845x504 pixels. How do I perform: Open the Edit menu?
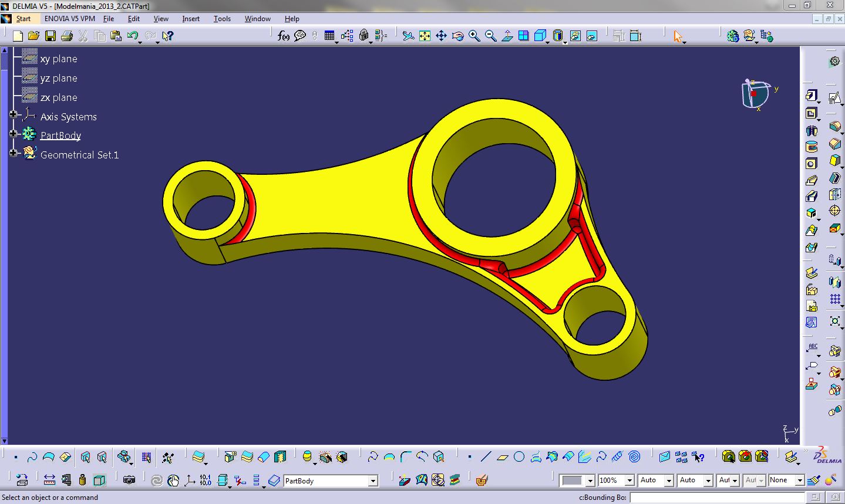pos(134,19)
